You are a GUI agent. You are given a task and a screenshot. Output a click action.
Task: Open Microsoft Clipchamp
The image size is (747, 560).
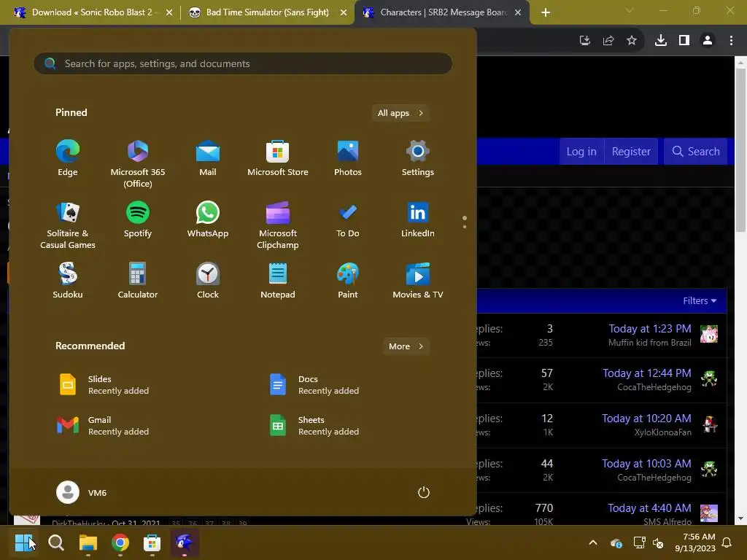coord(278,226)
